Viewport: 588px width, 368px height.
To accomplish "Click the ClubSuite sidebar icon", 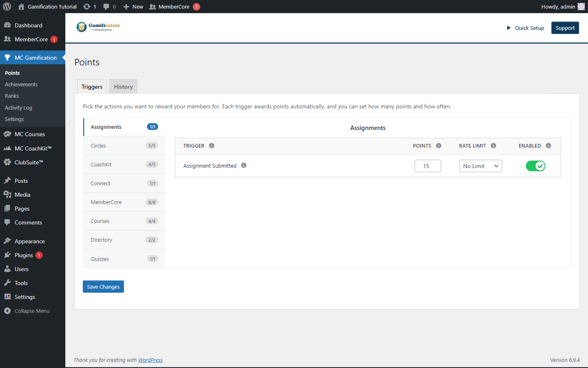I will coord(7,162).
